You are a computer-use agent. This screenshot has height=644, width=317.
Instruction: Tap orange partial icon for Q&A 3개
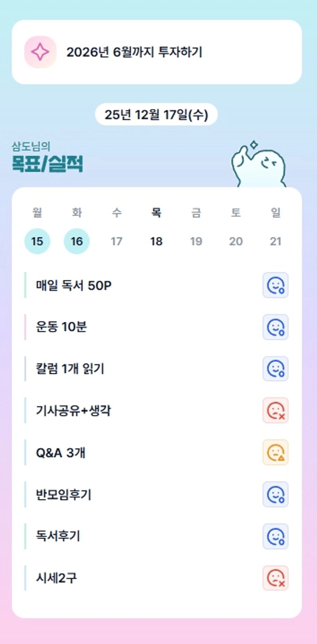[x=275, y=453]
